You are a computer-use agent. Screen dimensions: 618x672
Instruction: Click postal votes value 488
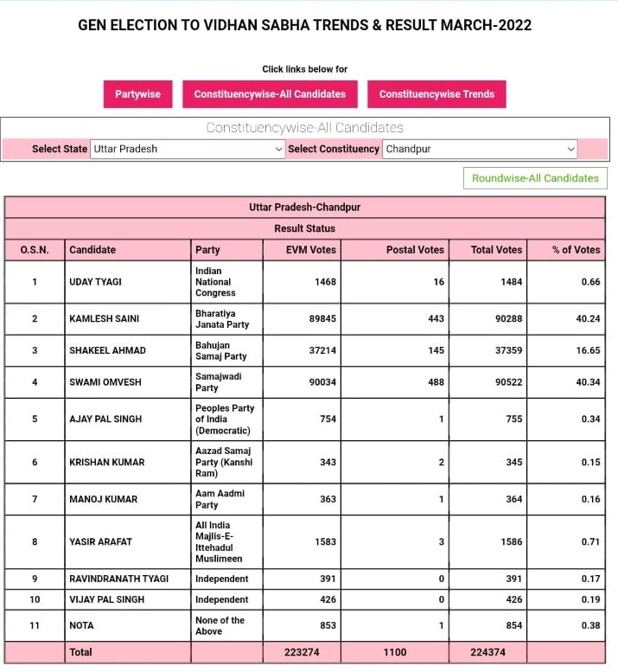click(436, 382)
